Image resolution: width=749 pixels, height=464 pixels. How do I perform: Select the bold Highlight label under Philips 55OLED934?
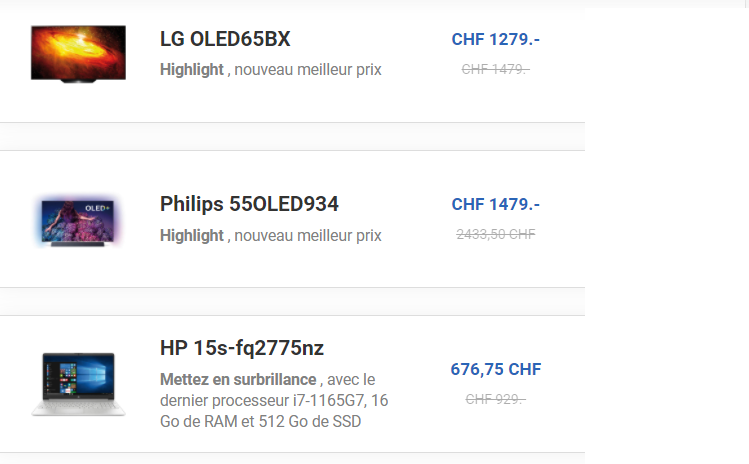192,236
